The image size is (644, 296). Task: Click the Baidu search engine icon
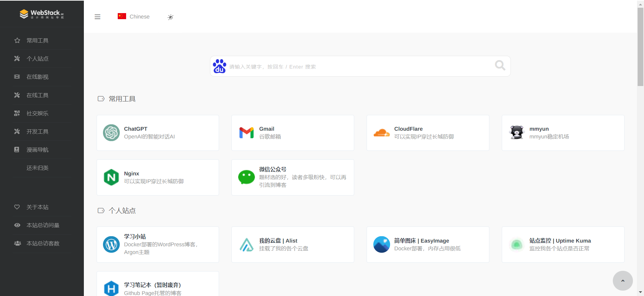tap(219, 66)
